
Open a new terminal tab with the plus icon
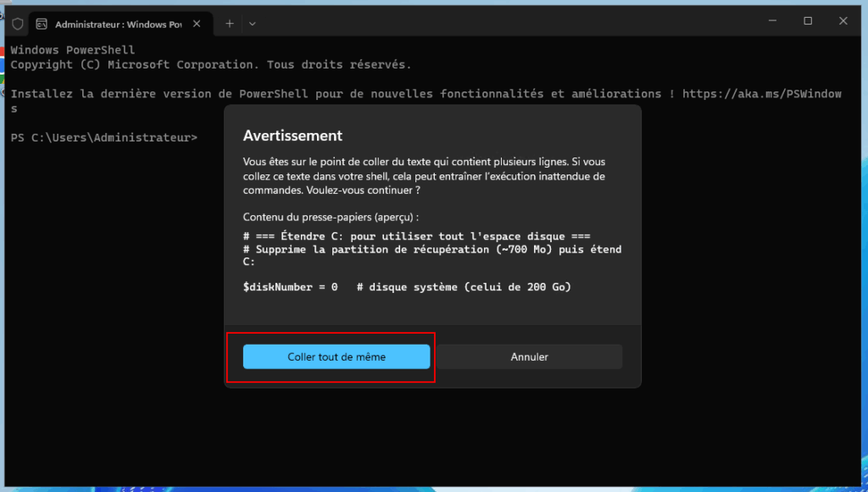228,23
